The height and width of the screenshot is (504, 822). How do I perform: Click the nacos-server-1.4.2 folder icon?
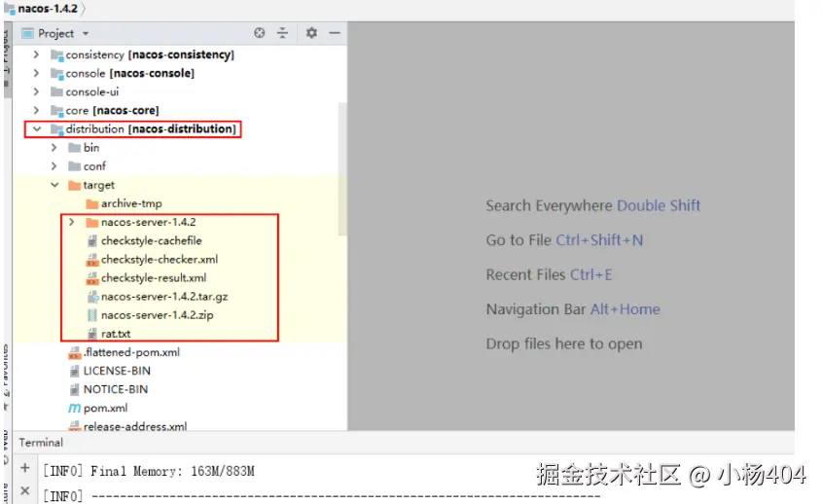[92, 223]
